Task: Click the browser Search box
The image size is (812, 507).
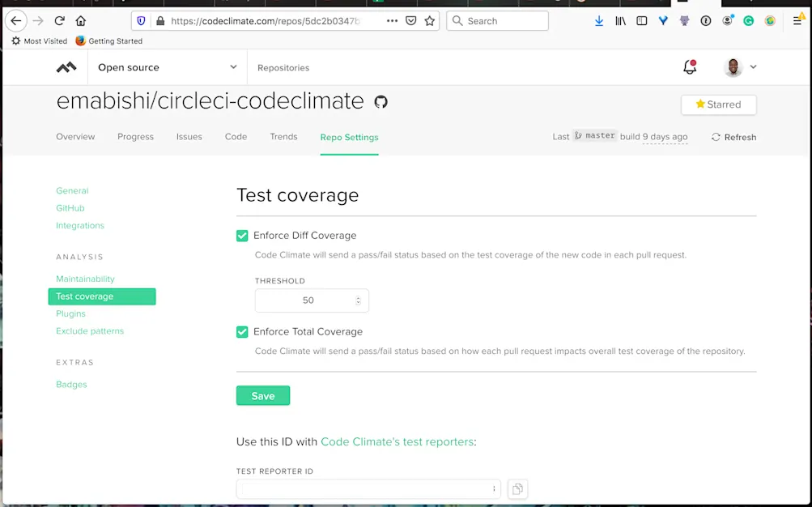Action: 497,21
